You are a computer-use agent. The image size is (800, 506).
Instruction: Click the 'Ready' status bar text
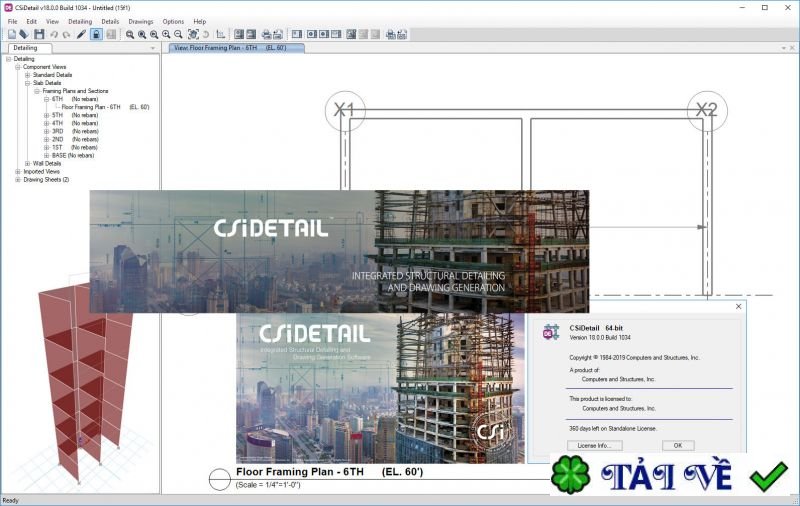pos(11,500)
